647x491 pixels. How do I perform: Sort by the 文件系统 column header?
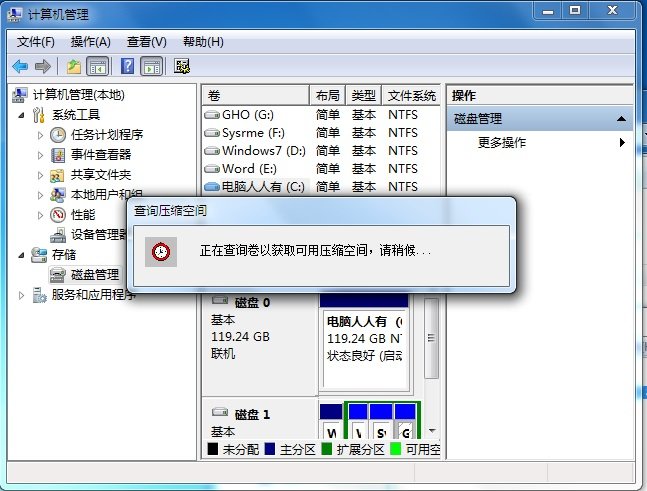[x=411, y=96]
